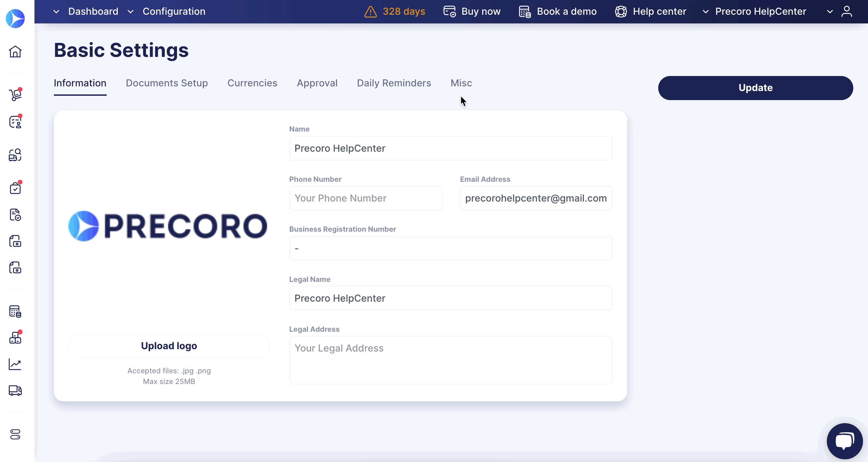Image resolution: width=868 pixels, height=462 pixels.
Task: Click the Upload logo button
Action: (x=169, y=346)
